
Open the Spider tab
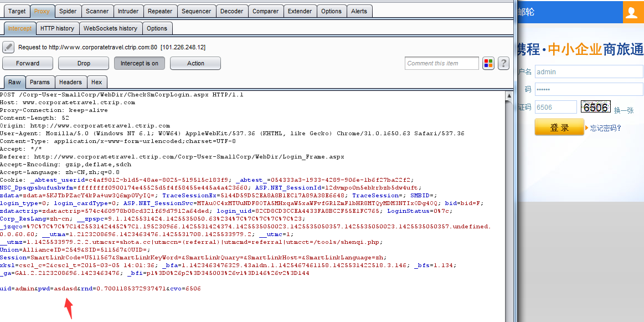tap(68, 11)
